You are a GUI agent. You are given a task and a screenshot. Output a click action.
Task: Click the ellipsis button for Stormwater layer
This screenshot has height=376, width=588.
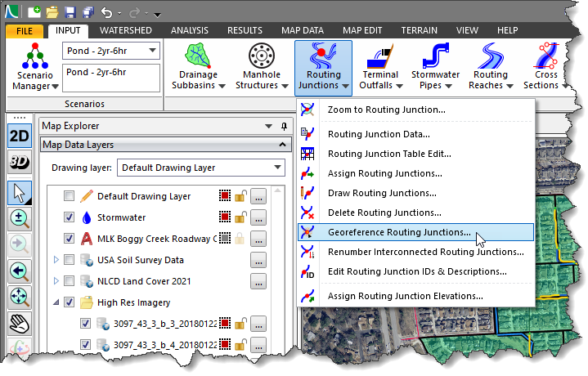tap(258, 217)
